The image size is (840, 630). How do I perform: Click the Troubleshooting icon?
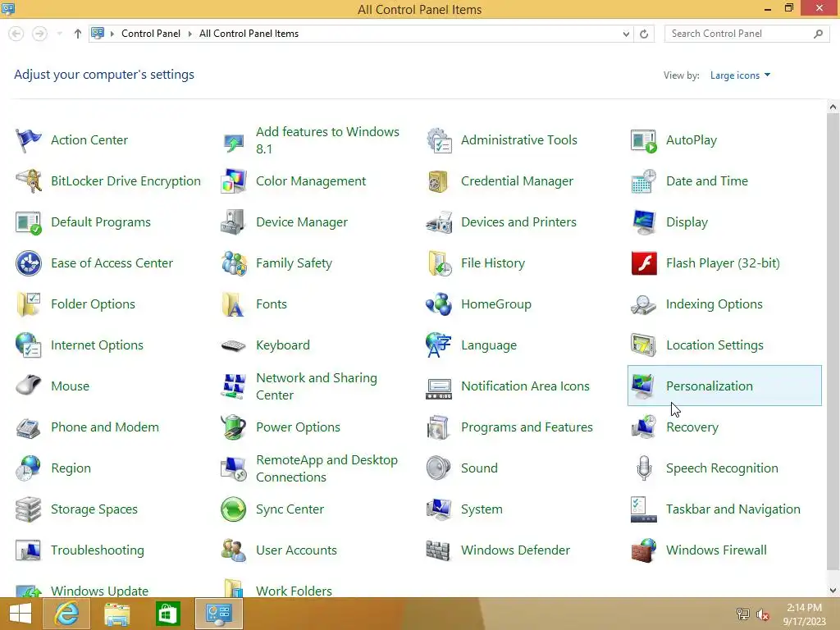coord(29,550)
